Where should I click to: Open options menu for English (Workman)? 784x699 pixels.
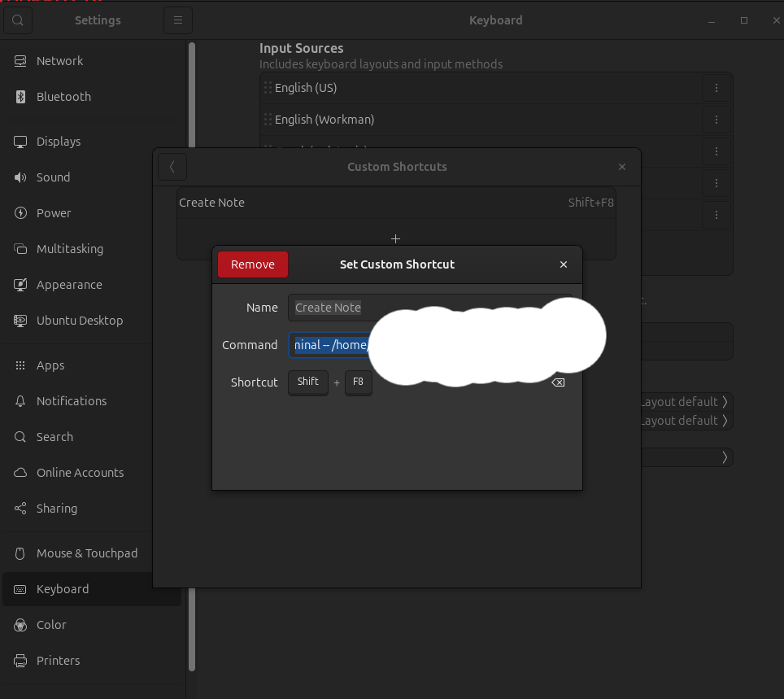tap(716, 120)
